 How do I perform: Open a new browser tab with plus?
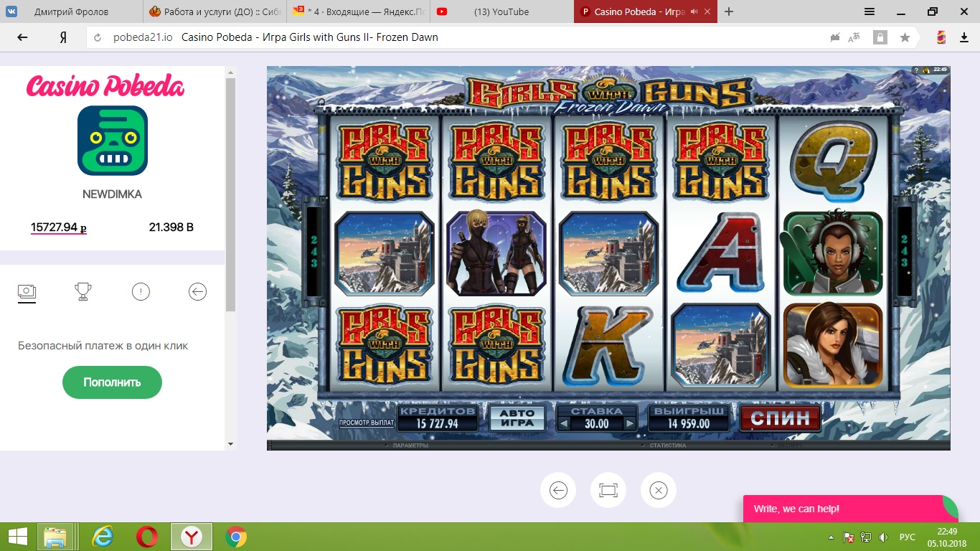[729, 11]
